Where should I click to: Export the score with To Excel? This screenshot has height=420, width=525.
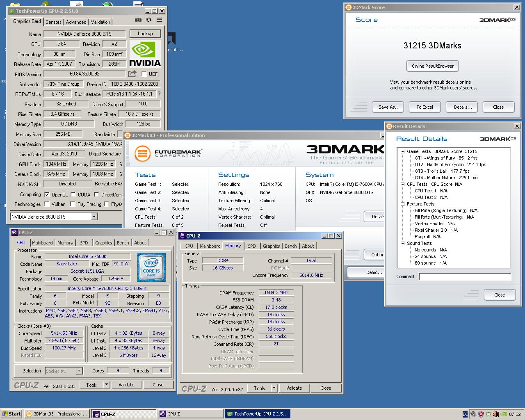425,107
